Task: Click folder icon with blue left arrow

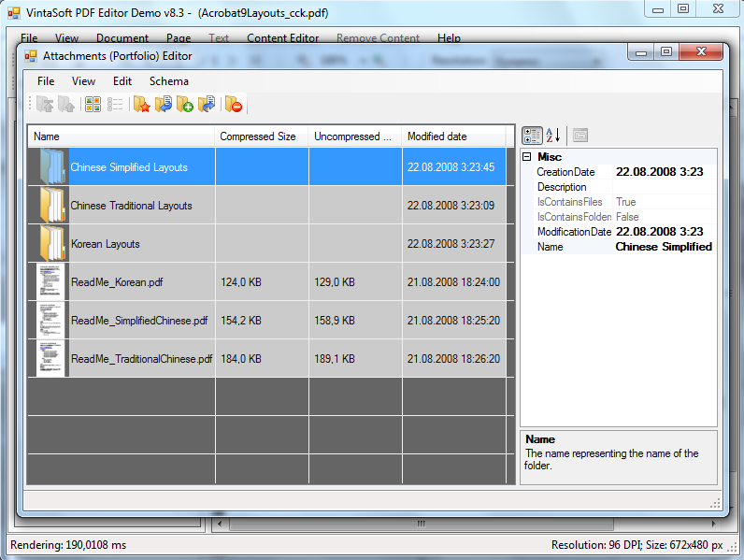Action: tap(164, 104)
